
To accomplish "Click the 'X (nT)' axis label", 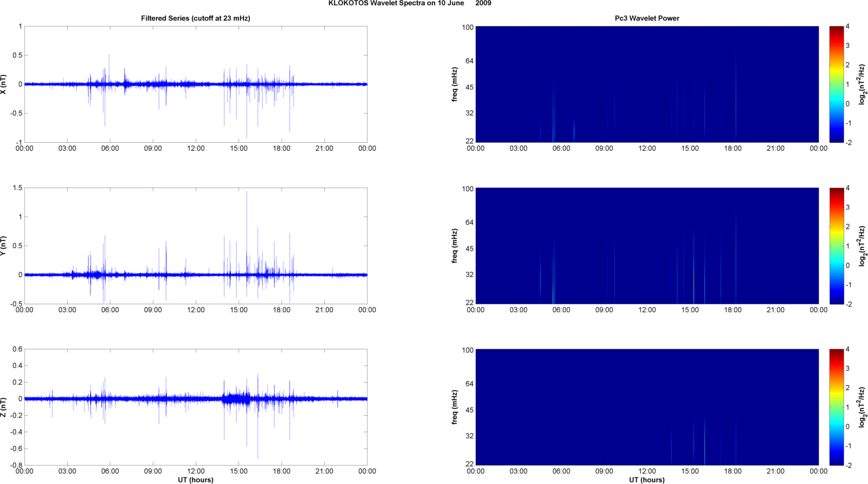I will [3, 84].
